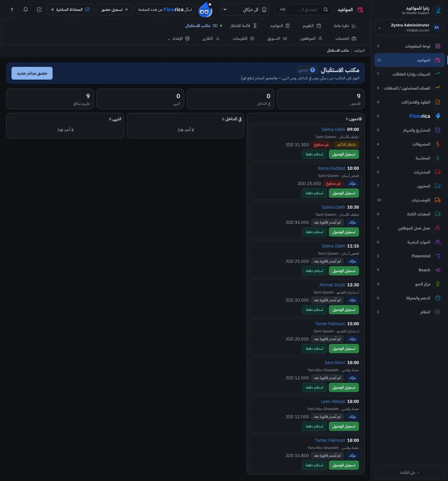This screenshot has height=481, width=448.
Task: Open المواعيد breadcrumb link
Action: pyautogui.click(x=359, y=50)
